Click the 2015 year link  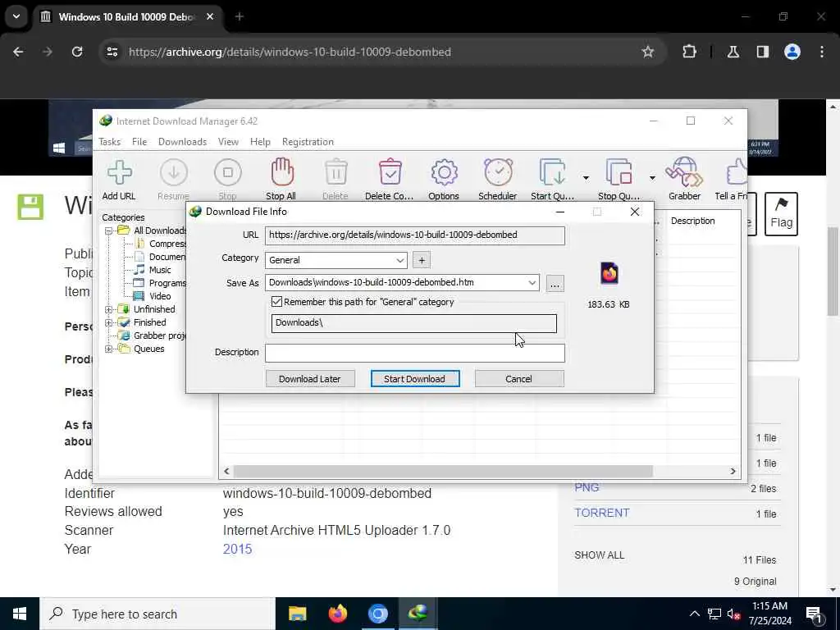click(237, 549)
